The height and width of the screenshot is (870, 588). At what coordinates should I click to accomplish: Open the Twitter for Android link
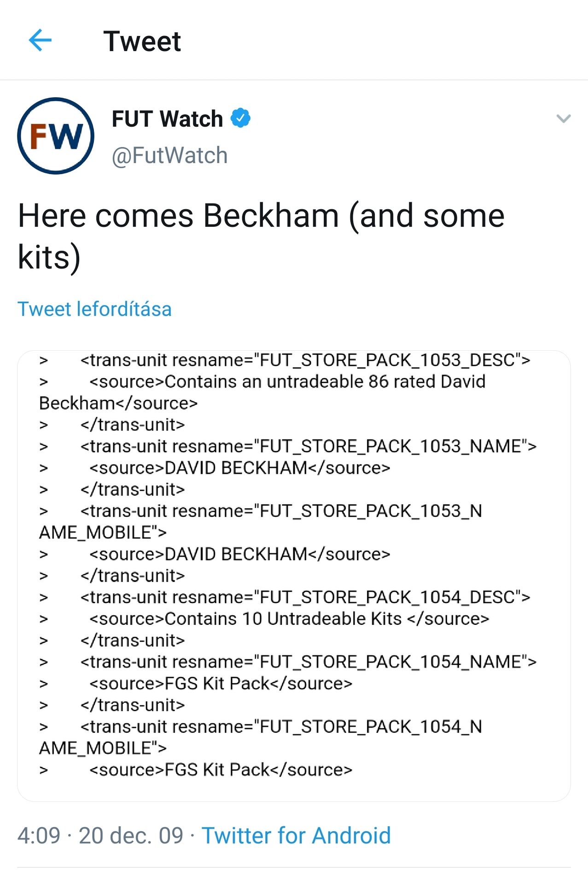coord(296,835)
